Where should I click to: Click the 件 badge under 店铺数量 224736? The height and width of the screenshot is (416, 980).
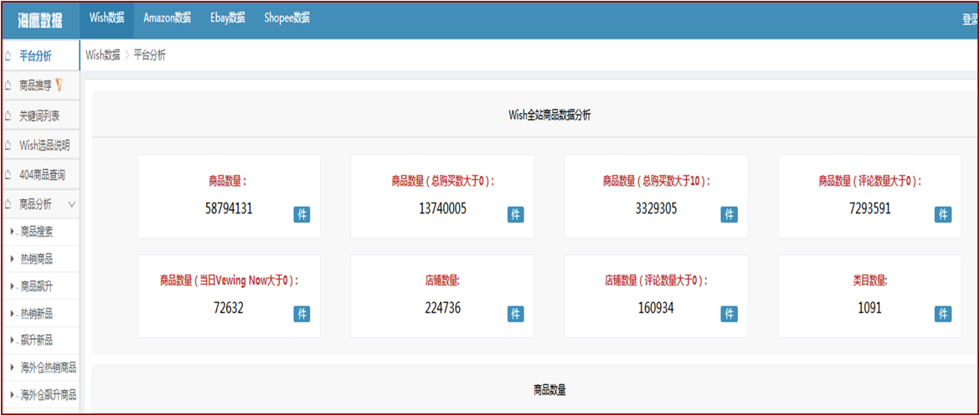coord(516,314)
